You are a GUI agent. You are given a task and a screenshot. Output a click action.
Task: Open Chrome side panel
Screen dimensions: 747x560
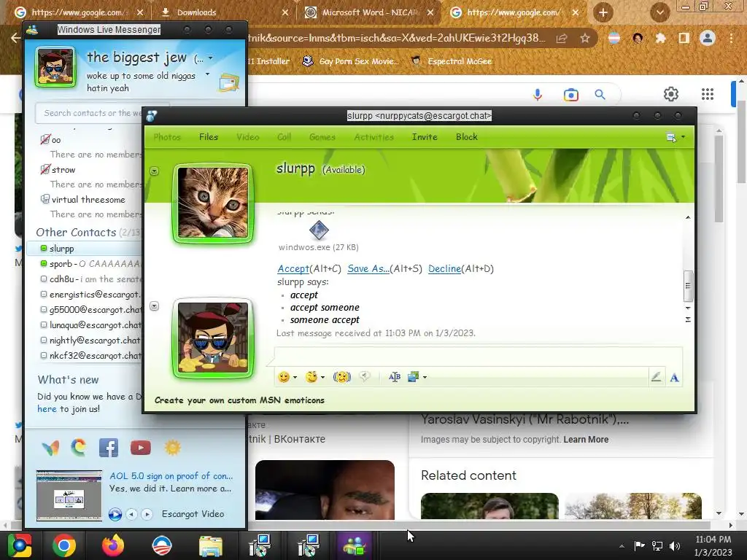pos(684,38)
